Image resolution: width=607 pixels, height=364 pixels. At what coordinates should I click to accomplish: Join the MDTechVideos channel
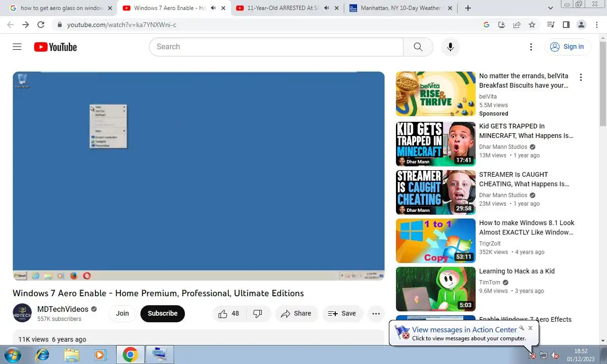point(122,313)
